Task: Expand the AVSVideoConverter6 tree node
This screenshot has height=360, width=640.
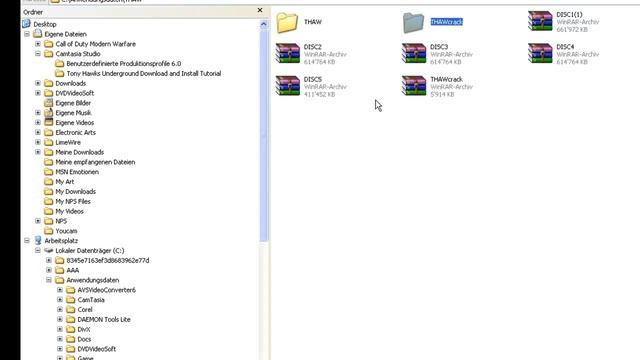Action: pyautogui.click(x=60, y=290)
